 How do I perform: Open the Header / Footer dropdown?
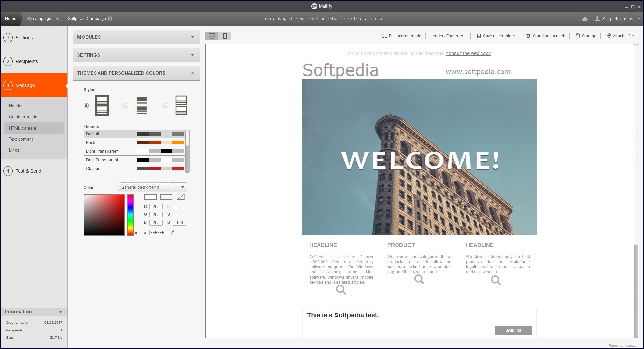446,36
